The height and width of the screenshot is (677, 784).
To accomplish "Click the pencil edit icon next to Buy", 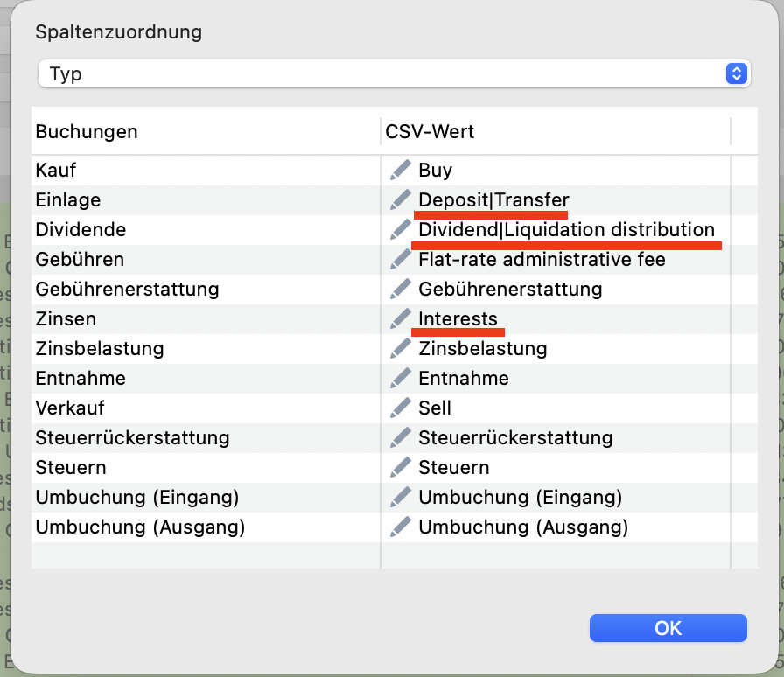I will pyautogui.click(x=401, y=170).
